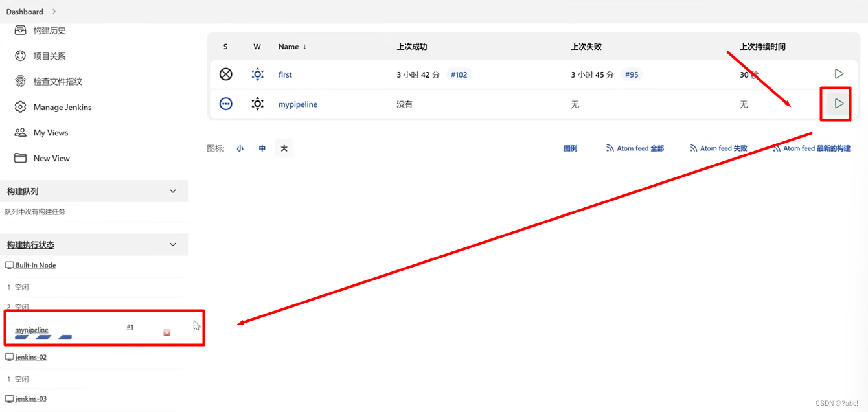Open the jenkins-03 node
This screenshot has height=412, width=868.
(31, 398)
